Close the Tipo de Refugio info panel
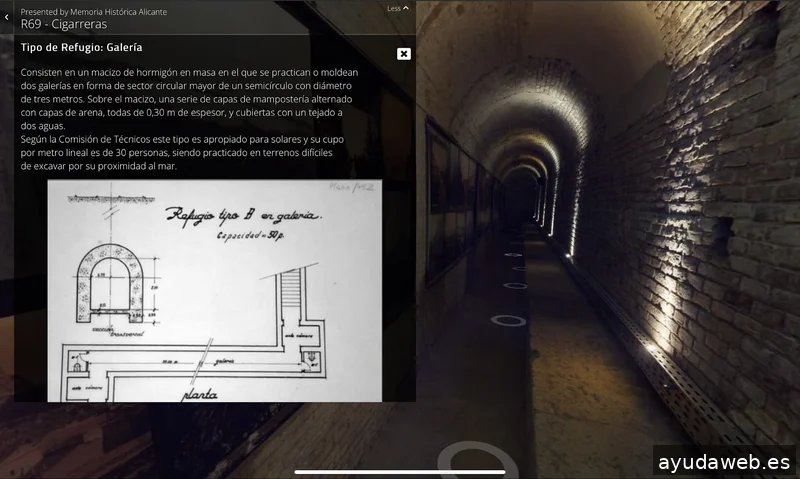The height and width of the screenshot is (479, 800). (x=403, y=54)
